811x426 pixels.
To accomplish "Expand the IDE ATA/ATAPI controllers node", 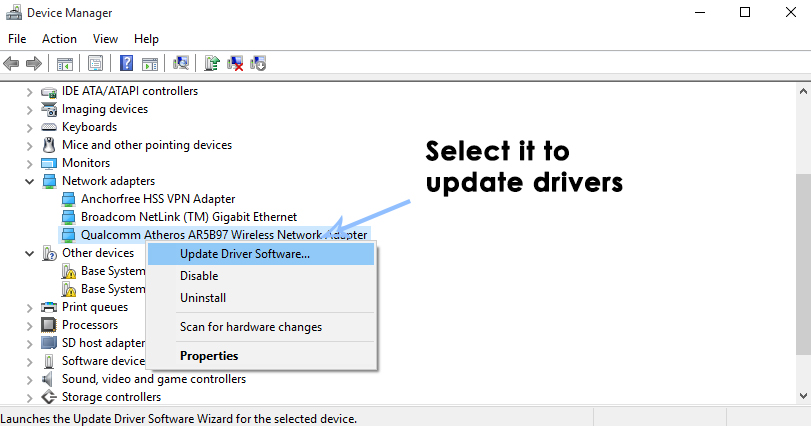I will point(29,92).
